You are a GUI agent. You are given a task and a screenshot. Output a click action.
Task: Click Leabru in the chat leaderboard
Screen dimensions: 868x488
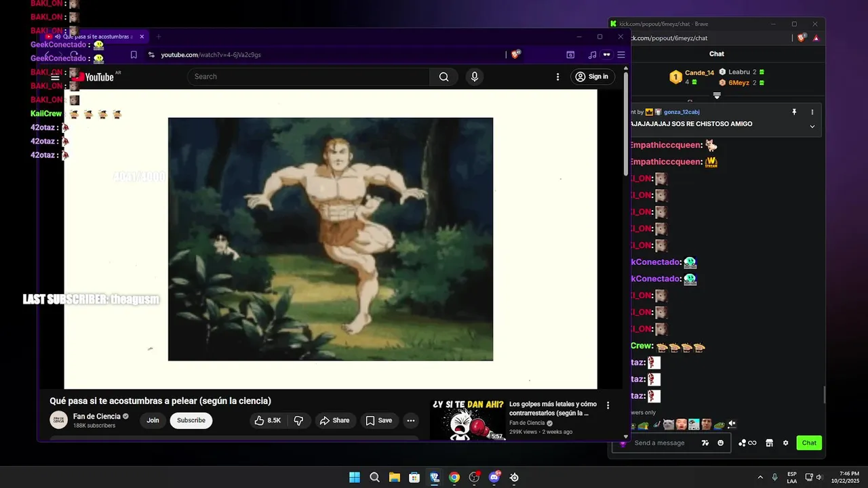coord(739,72)
